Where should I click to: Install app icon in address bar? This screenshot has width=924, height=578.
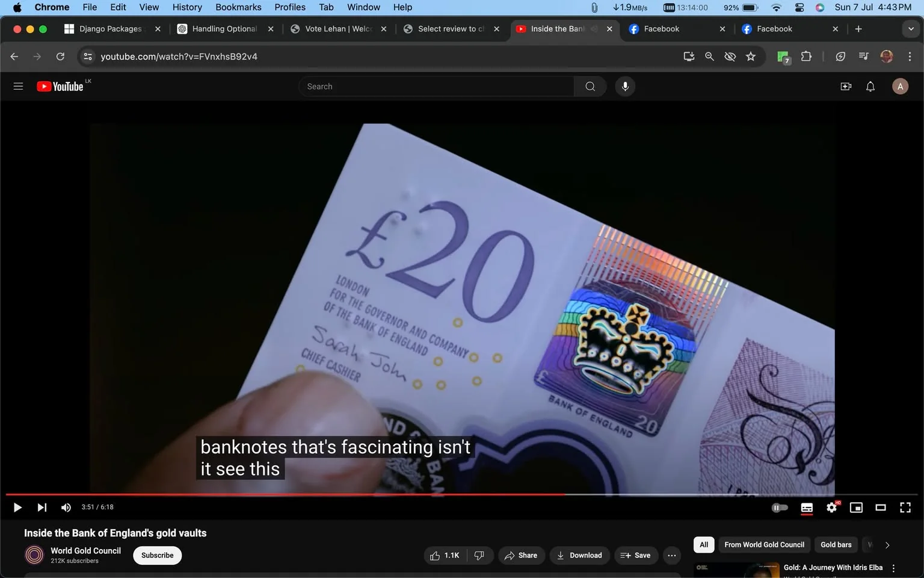(x=689, y=57)
